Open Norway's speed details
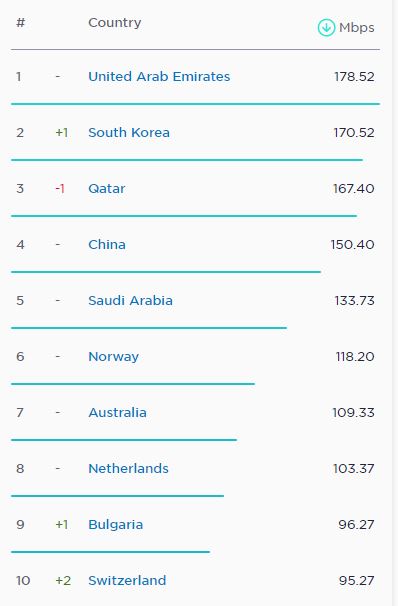The image size is (398, 606). point(114,357)
